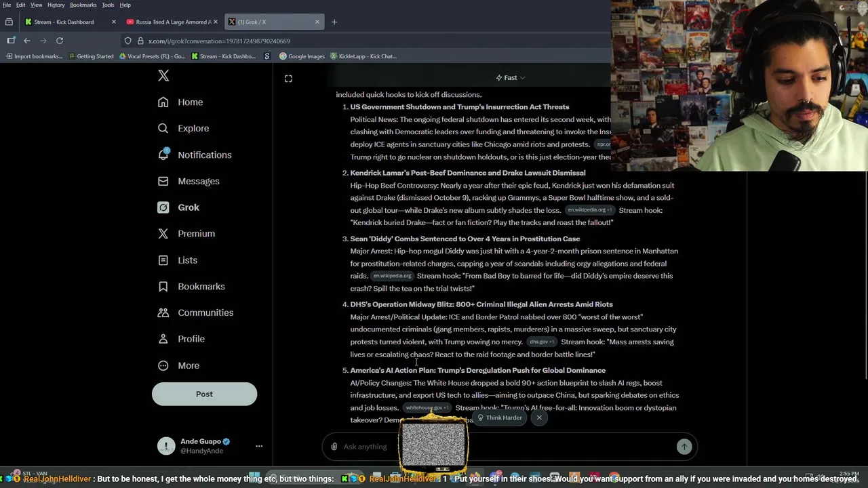Reload the current page
Image resolution: width=868 pixels, height=488 pixels.
click(x=60, y=41)
